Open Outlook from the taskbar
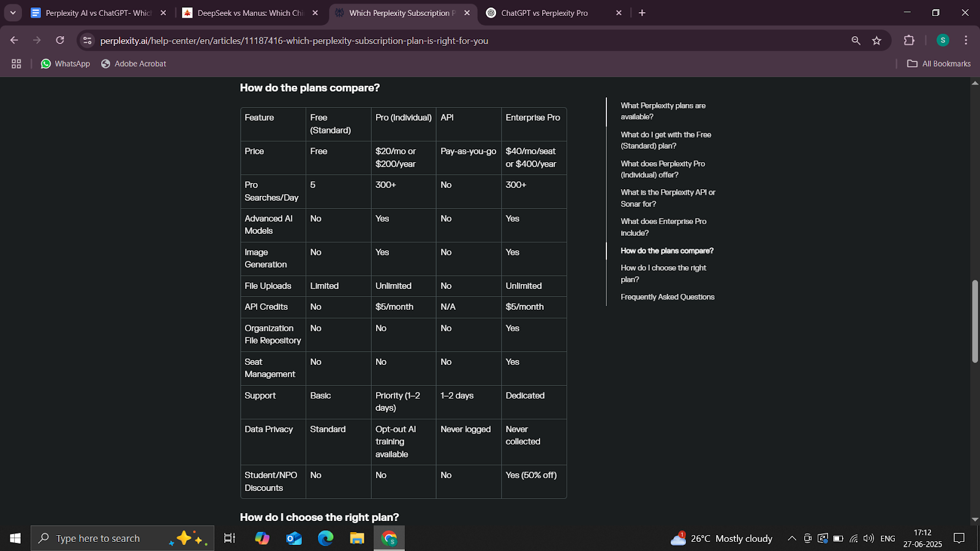 pyautogui.click(x=294, y=538)
